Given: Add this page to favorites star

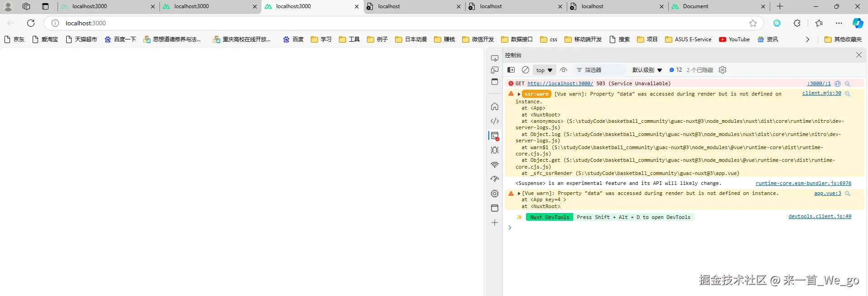Looking at the screenshot, I should (x=753, y=23).
